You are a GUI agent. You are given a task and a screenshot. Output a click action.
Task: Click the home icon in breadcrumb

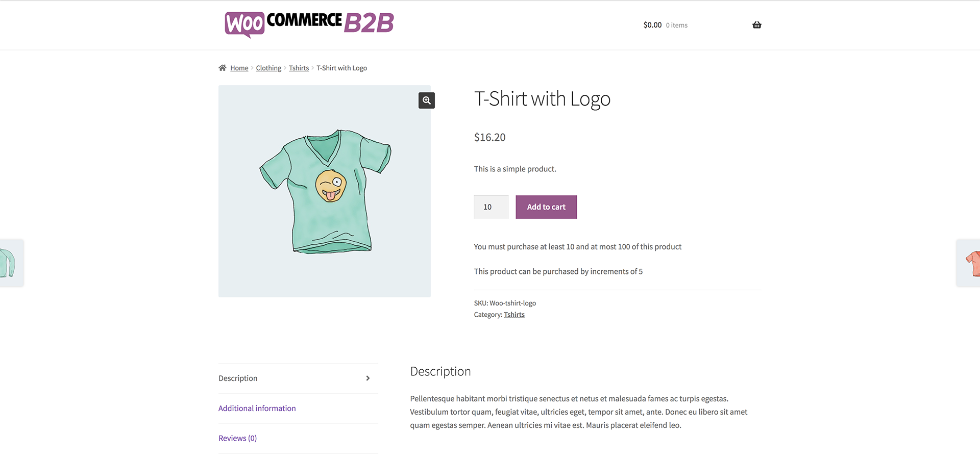[223, 68]
